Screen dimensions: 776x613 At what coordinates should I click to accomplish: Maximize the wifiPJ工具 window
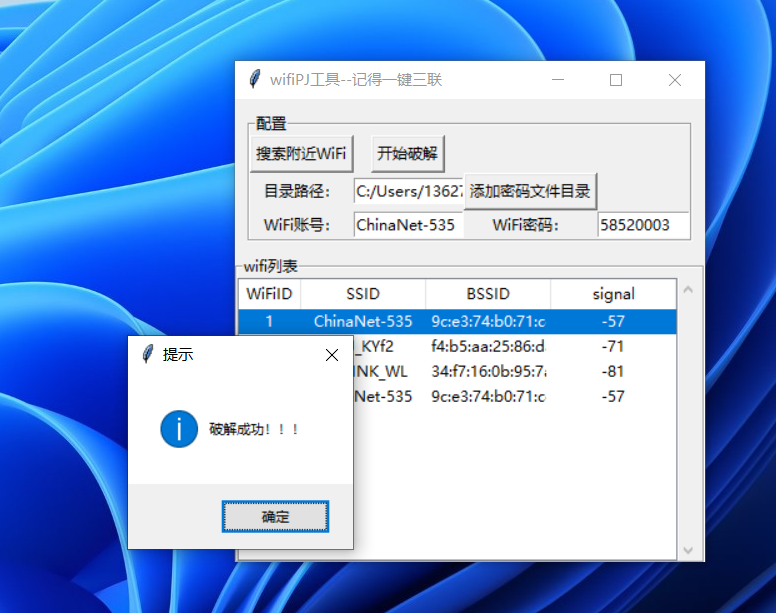[616, 80]
